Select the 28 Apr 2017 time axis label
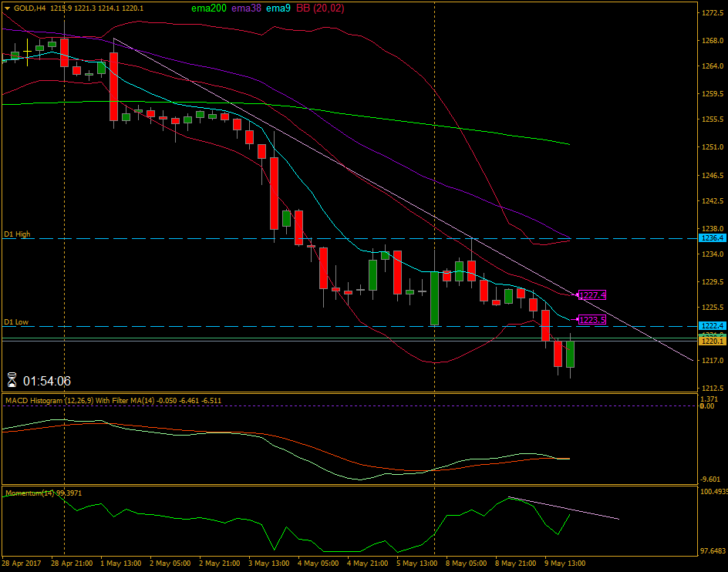The width and height of the screenshot is (728, 572). [23, 563]
